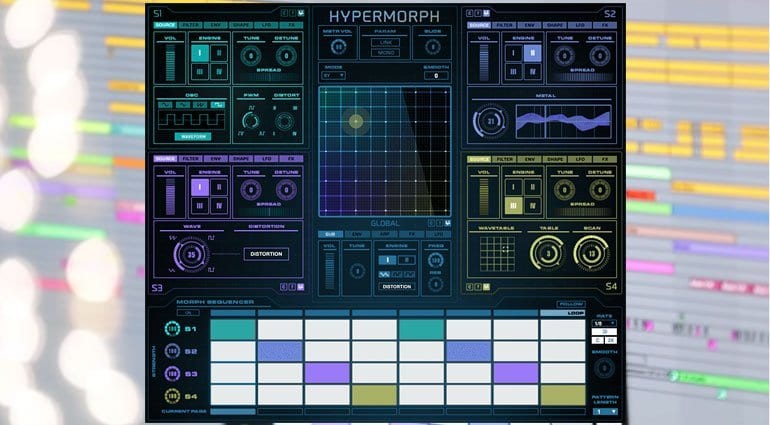
Task: Open the Pattern Length dropdown
Action: [x=605, y=412]
